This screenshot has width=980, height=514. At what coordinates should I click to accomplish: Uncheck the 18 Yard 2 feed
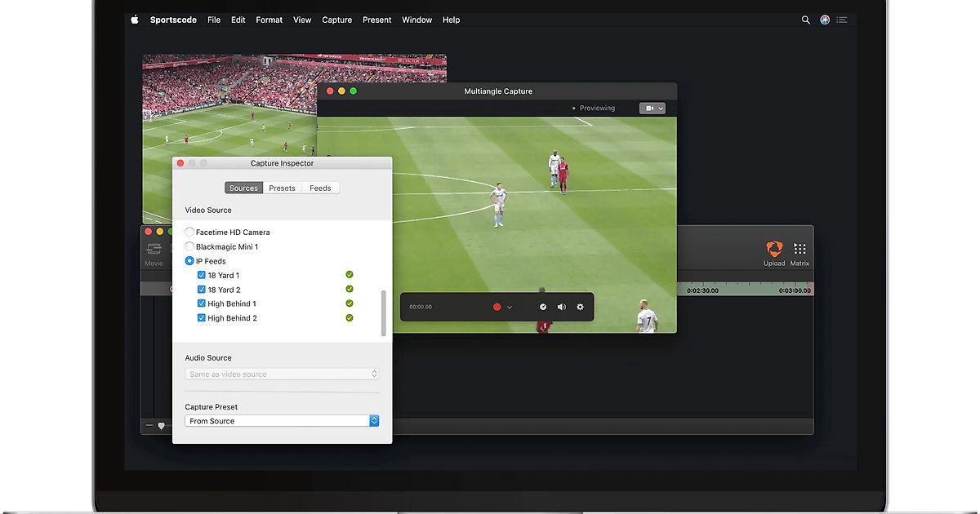click(202, 290)
